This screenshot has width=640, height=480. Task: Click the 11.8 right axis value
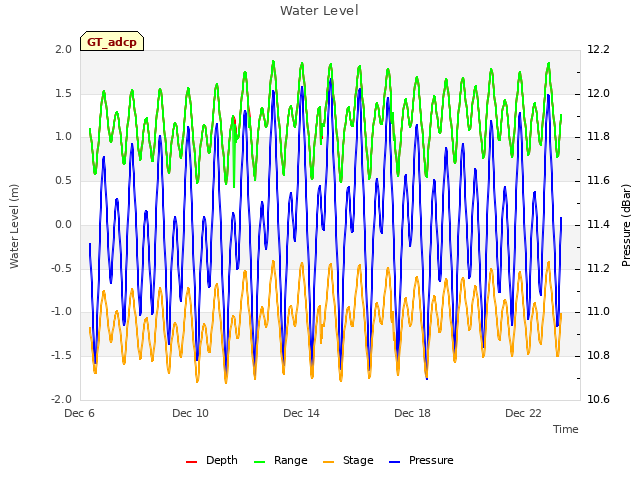pos(598,137)
